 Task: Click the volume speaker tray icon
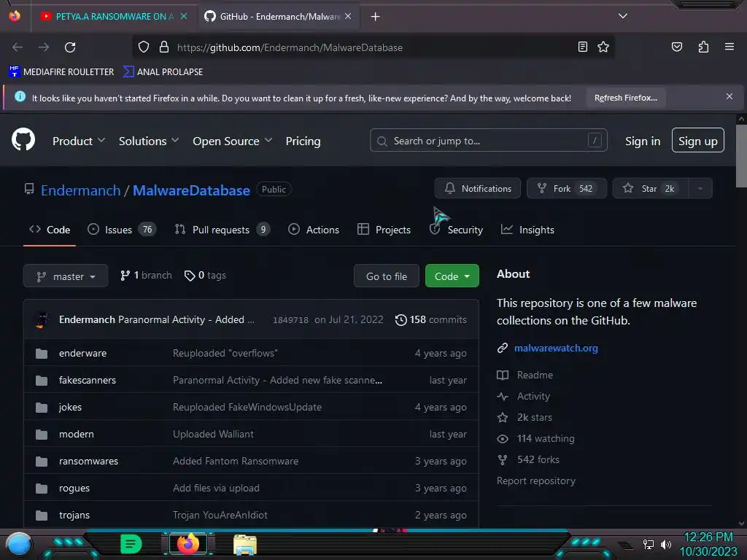click(665, 544)
